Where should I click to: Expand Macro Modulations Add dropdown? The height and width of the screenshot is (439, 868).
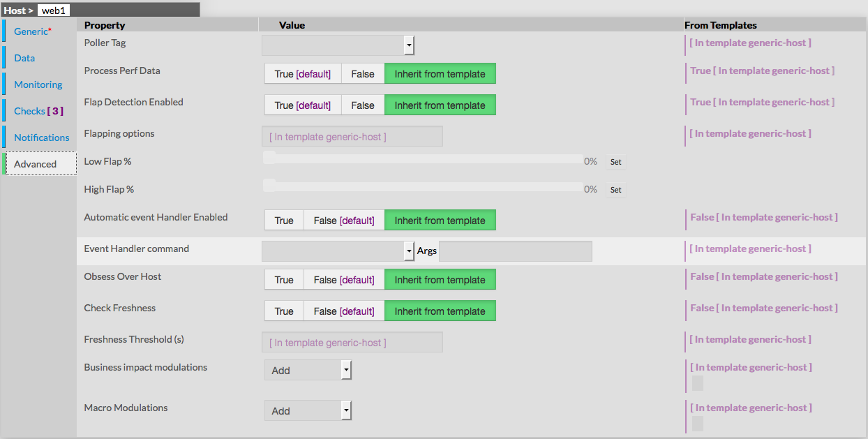[346, 410]
